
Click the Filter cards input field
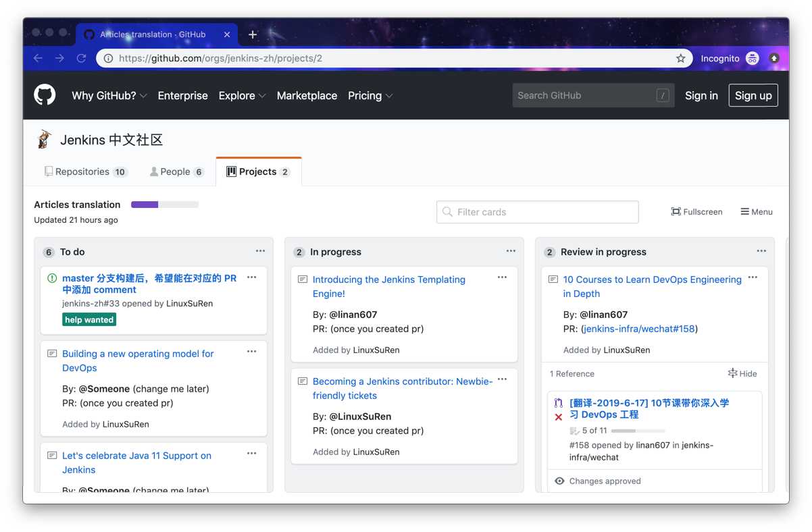click(x=538, y=212)
